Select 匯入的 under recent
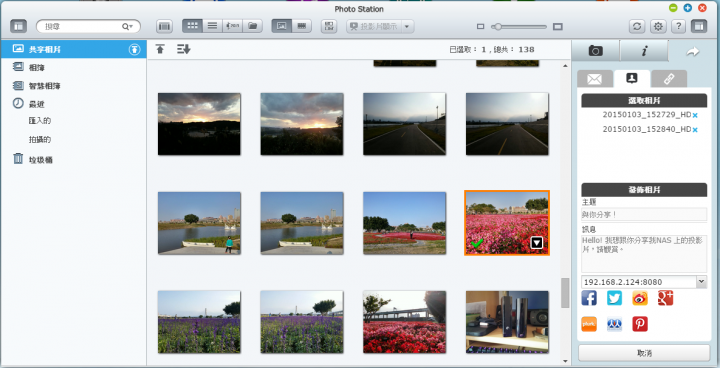Viewport: 720px width, 368px height. coord(39,121)
